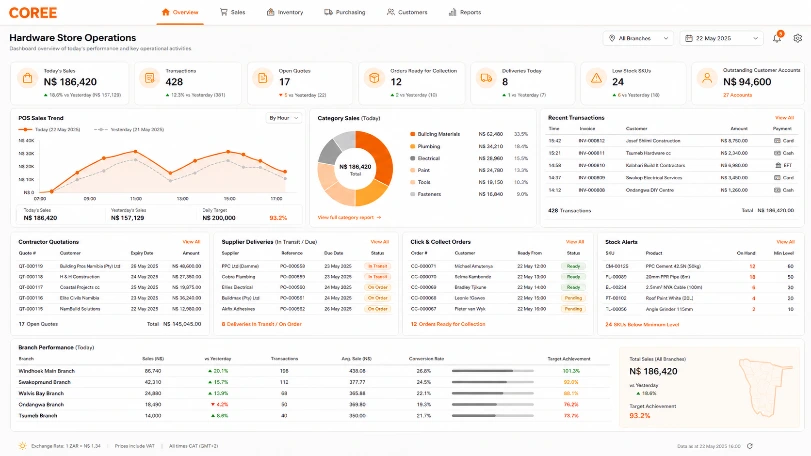Click card payment icon for INV-000812
The width and height of the screenshot is (811, 456).
777,141
